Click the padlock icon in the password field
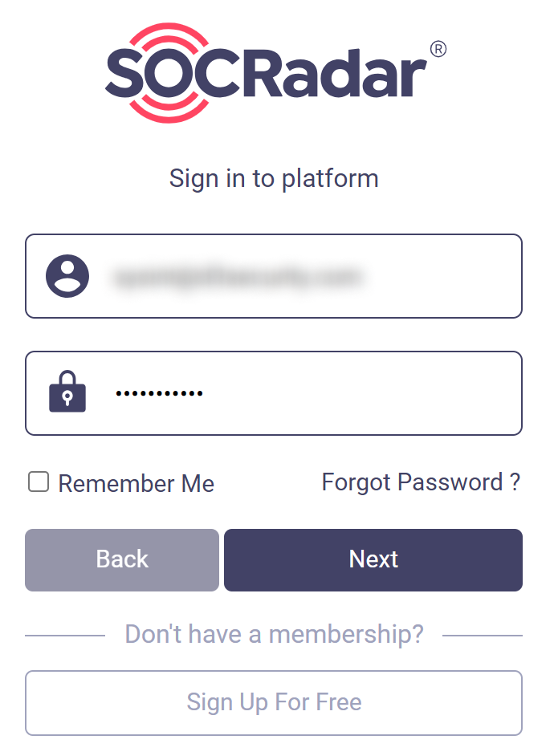The width and height of the screenshot is (554, 756). click(x=67, y=392)
